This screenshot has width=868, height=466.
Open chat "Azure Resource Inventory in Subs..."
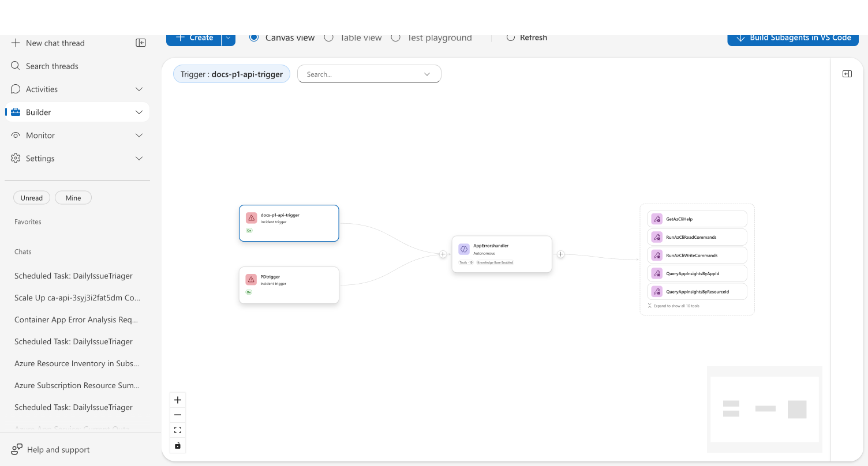[x=77, y=363]
